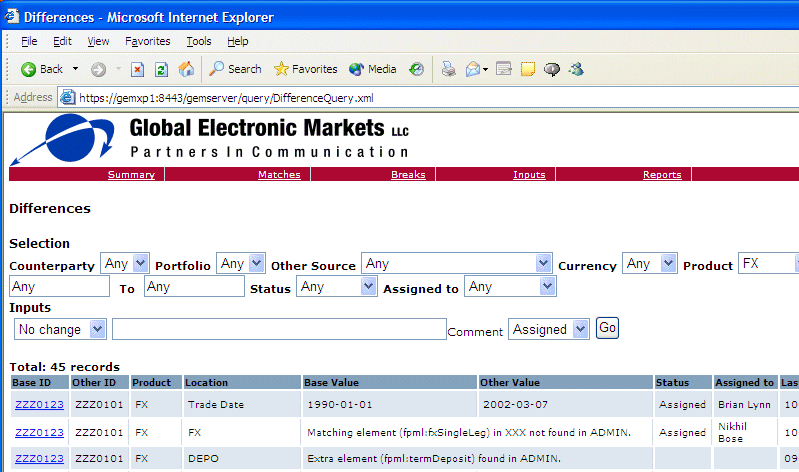The image size is (799, 472).
Task: Expand the Currency dropdown
Action: click(668, 264)
